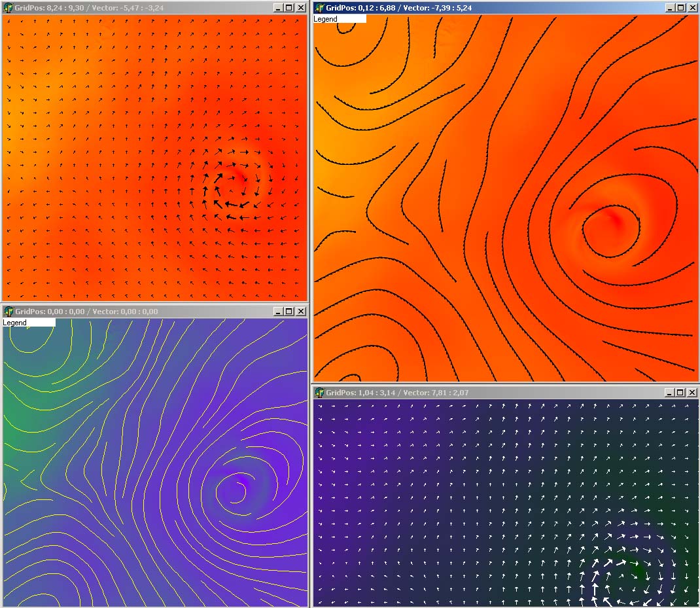This screenshot has width=700, height=608.
Task: Minimize the dark white-arrow vector window
Action: pos(670,393)
